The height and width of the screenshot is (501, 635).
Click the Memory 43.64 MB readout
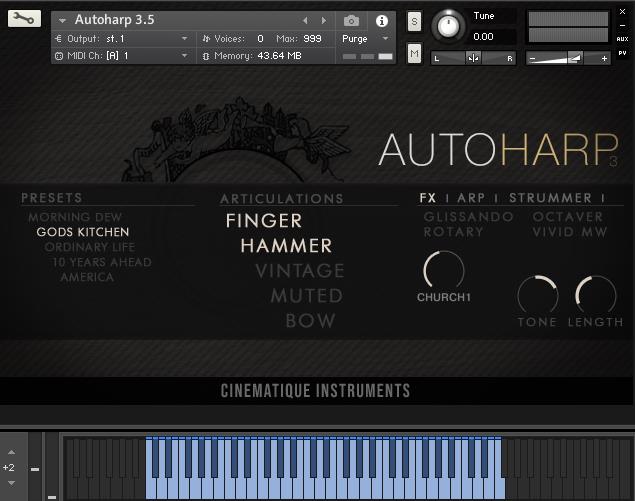click(x=279, y=56)
